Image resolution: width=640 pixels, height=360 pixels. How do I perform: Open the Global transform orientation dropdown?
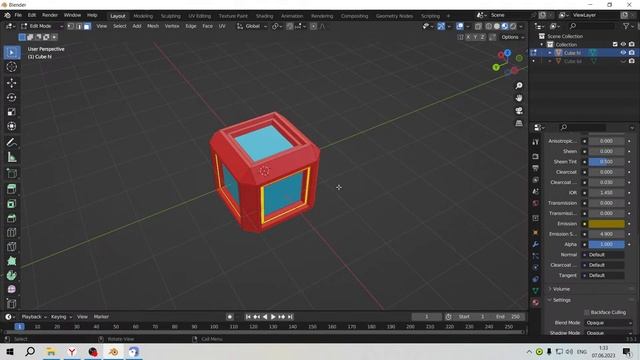pos(252,26)
